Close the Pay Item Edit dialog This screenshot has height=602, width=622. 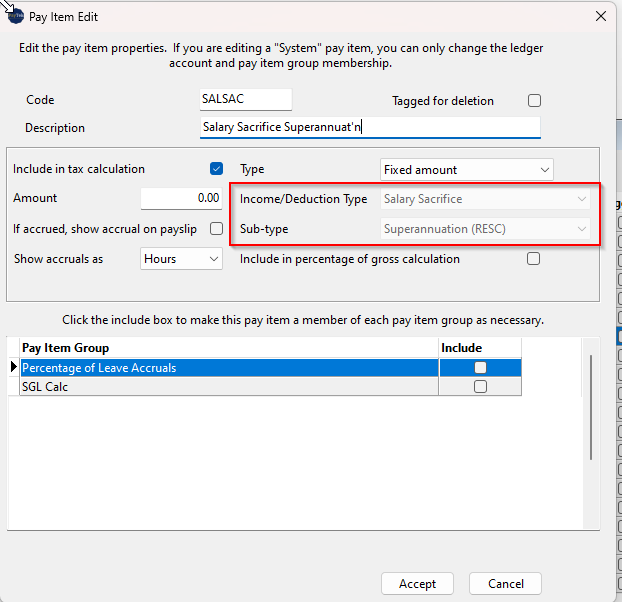[601, 16]
